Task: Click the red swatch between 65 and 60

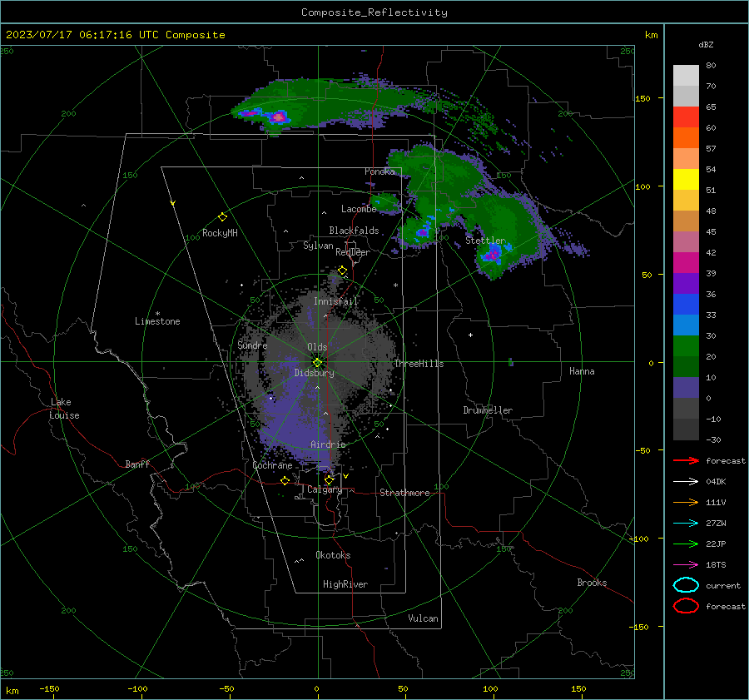Action: 686,117
